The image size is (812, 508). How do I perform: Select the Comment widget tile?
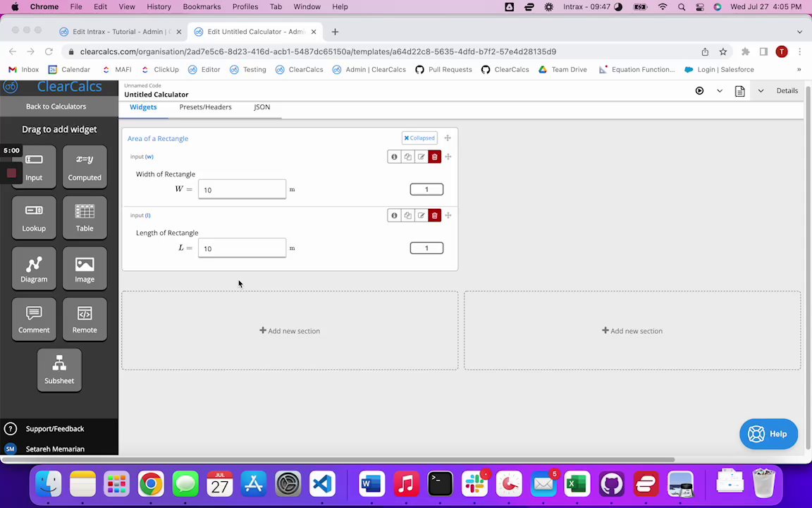point(34,320)
